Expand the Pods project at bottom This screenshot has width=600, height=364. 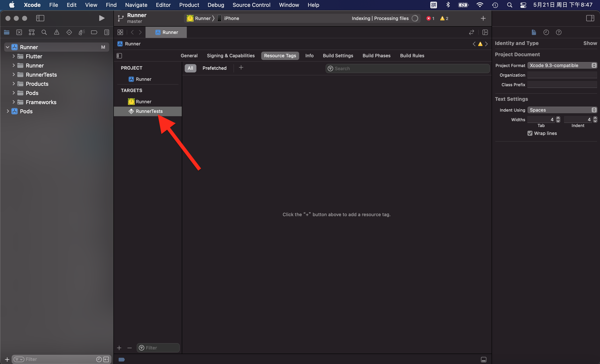8,111
